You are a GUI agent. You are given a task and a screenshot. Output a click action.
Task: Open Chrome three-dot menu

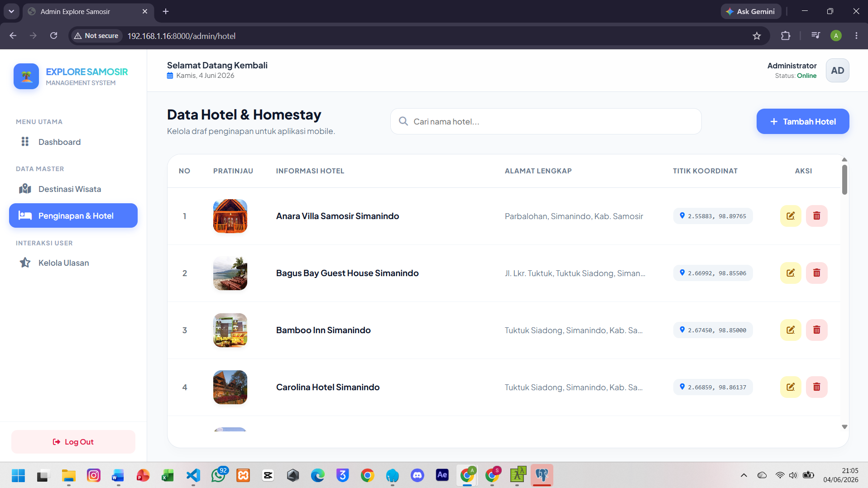coord(856,36)
